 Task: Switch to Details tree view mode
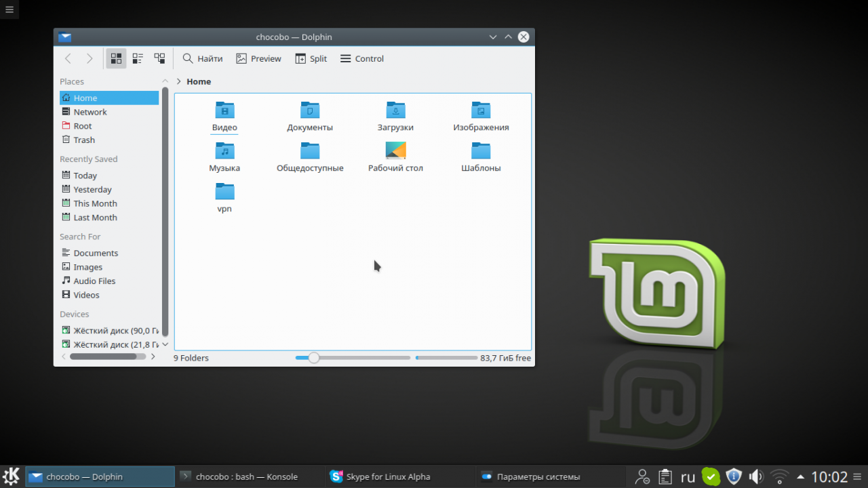(159, 59)
